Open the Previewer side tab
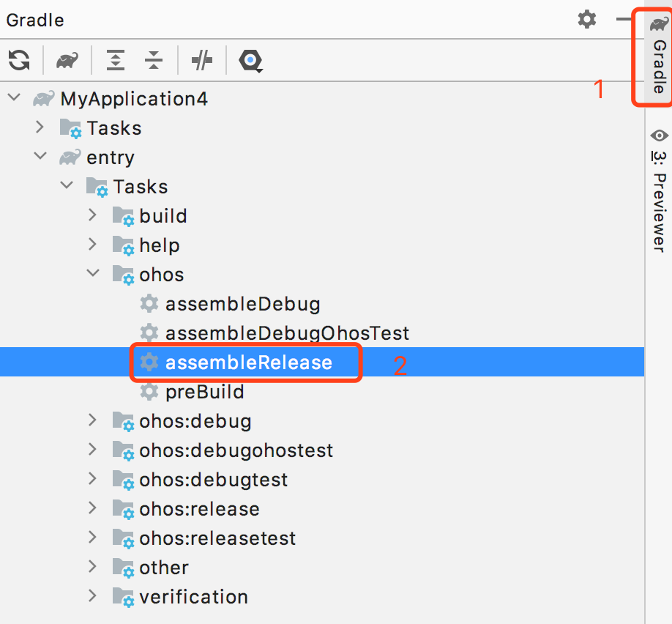 coord(659,190)
